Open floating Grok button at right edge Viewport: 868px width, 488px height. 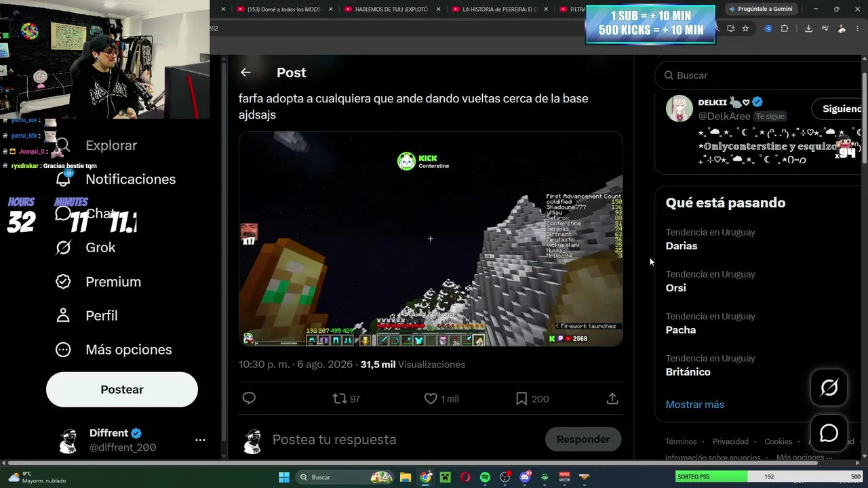coord(829,388)
